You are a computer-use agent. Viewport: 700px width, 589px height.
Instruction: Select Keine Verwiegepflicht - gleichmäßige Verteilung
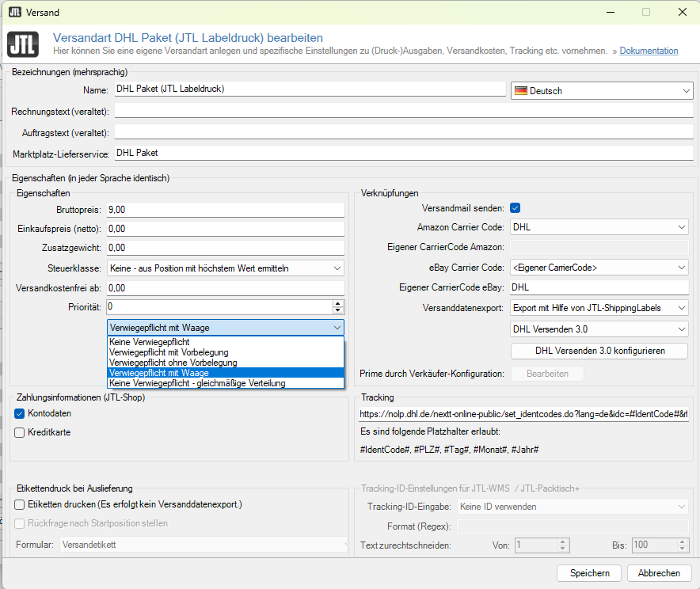tap(226, 383)
